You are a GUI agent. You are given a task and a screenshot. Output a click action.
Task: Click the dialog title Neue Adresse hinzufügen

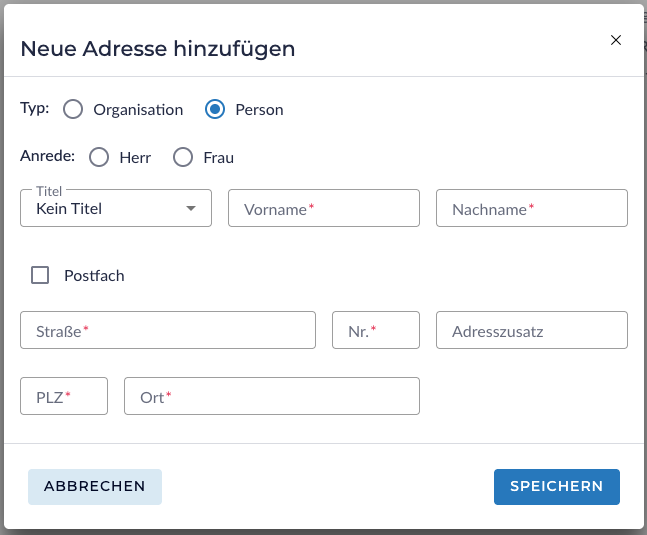[x=157, y=48]
